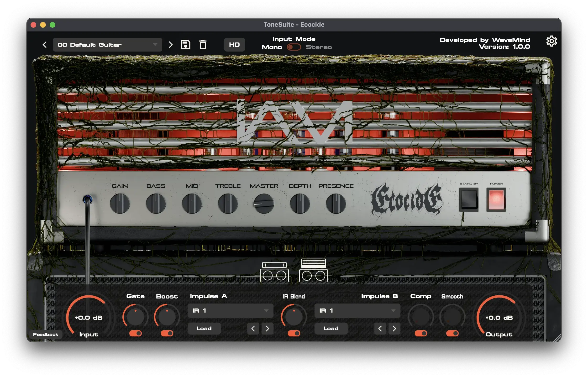Turn off the Boost toggle switch
588x377 pixels.
tap(167, 333)
